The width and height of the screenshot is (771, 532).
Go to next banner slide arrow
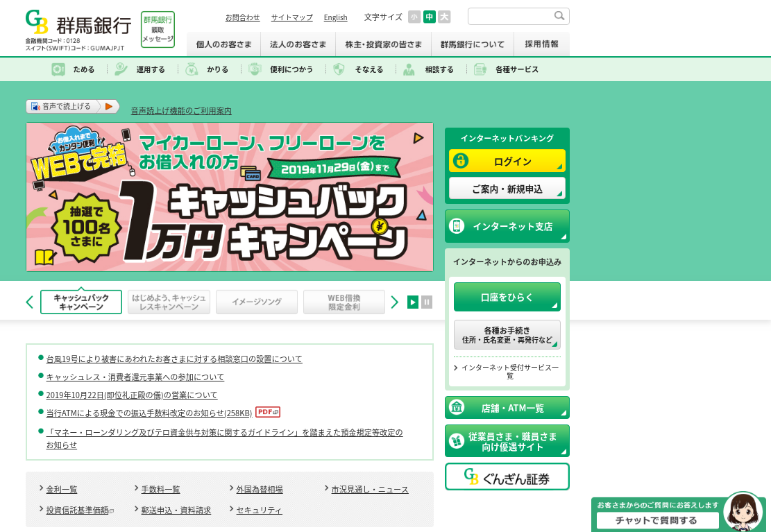394,302
